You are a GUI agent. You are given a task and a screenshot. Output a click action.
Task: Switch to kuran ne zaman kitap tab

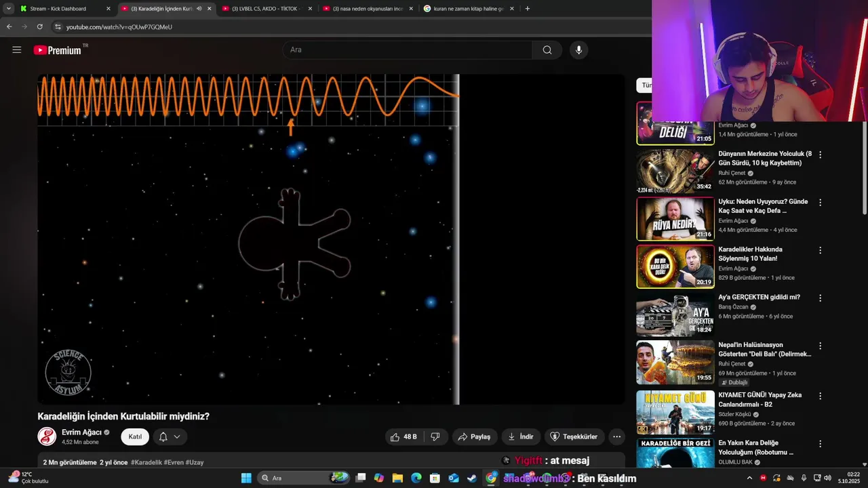click(x=468, y=9)
